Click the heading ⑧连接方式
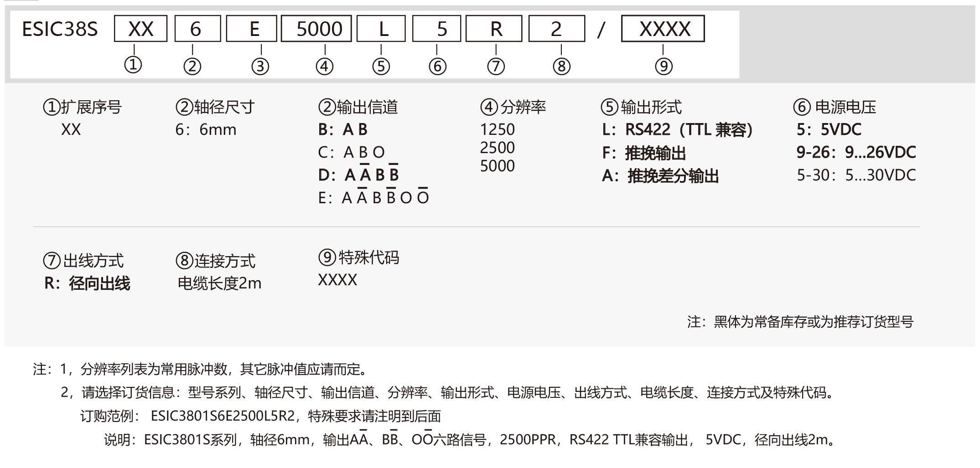Screen dimensions: 980x468 point(216,261)
